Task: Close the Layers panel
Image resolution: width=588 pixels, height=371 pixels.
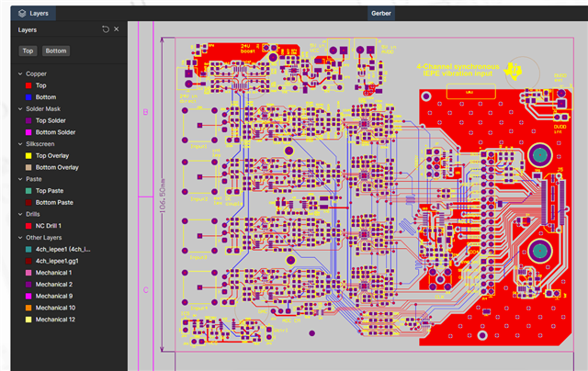Action: pyautogui.click(x=117, y=28)
